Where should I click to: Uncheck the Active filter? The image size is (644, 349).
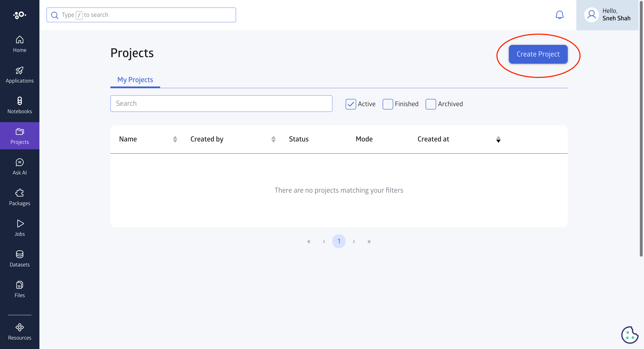point(351,104)
